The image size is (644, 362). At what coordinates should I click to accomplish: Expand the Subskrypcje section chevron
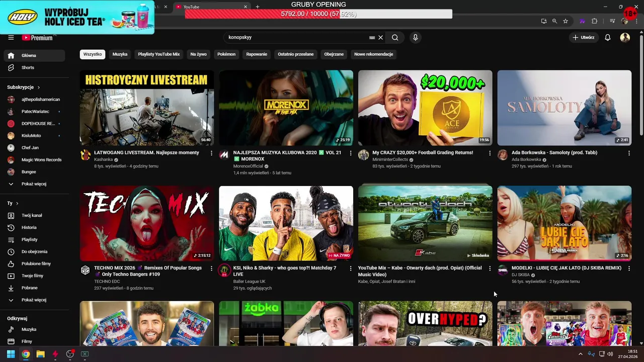click(39, 87)
